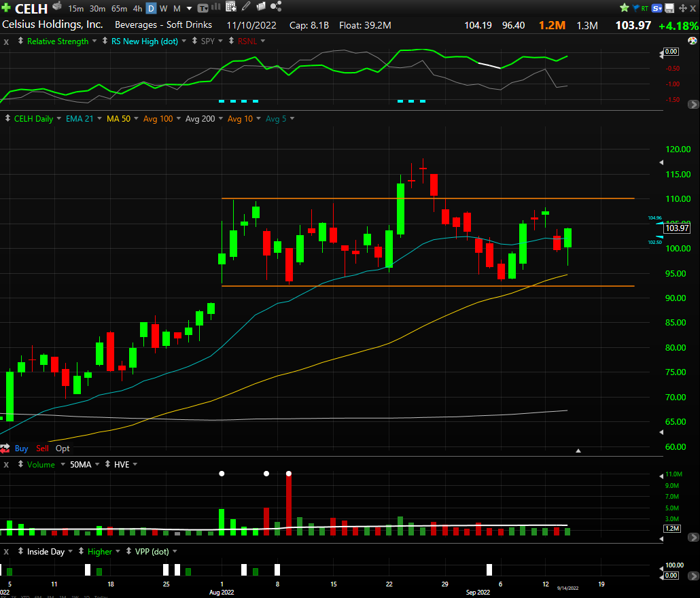Switch to the M monthly timeframe
This screenshot has height=598, width=700.
click(x=177, y=8)
